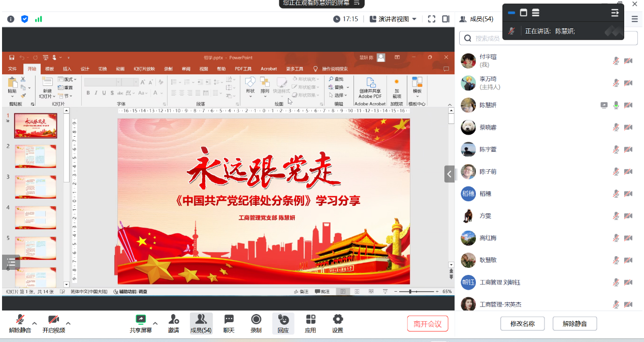Click the PowerPoint zoom slider

pyautogui.click(x=410, y=292)
